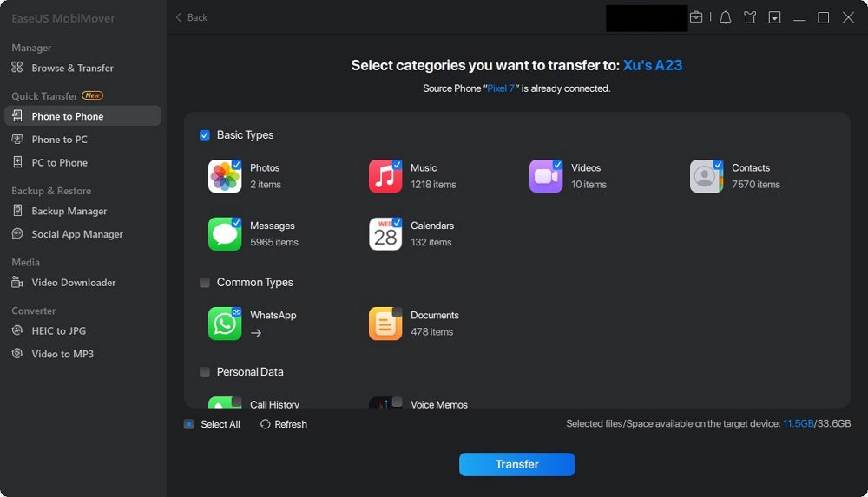The height and width of the screenshot is (497, 868).
Task: Toggle the Select All checkbox
Action: pyautogui.click(x=188, y=424)
